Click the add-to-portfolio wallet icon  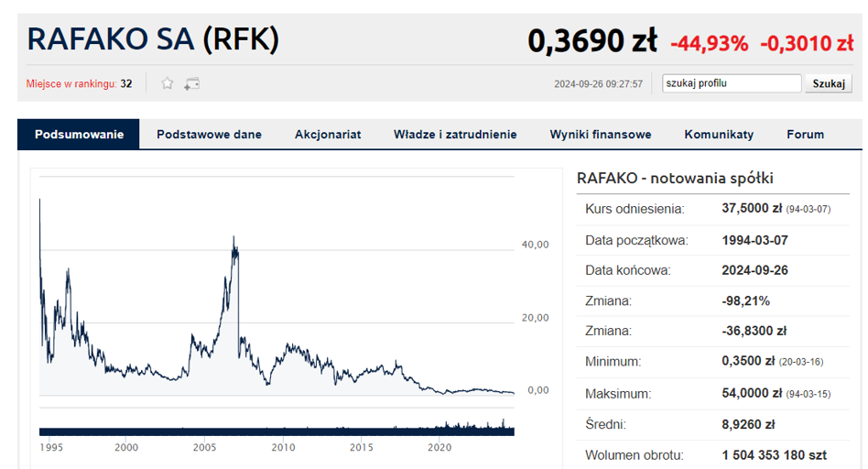[191, 83]
